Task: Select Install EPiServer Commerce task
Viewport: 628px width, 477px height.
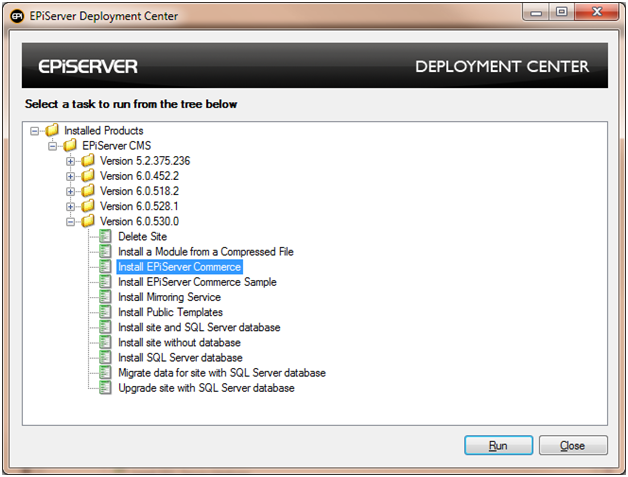Action: (x=179, y=267)
